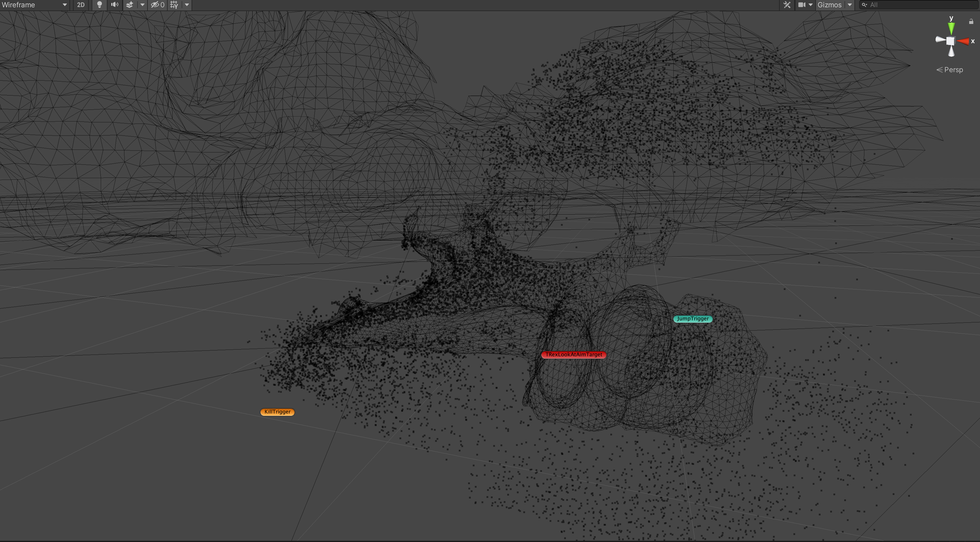Image resolution: width=980 pixels, height=542 pixels.
Task: Open grid settings dropdown arrow
Action: [x=187, y=5]
